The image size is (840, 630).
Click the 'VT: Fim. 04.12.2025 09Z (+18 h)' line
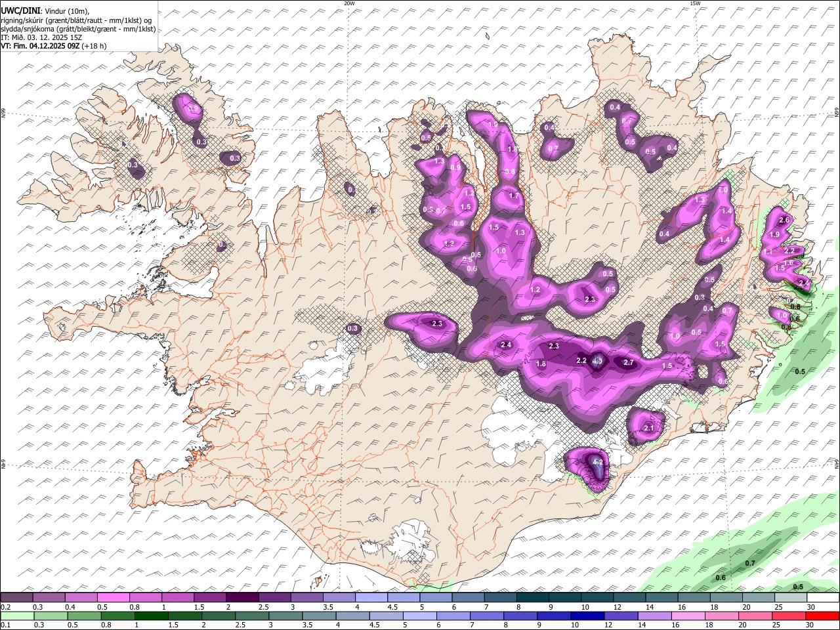point(54,46)
